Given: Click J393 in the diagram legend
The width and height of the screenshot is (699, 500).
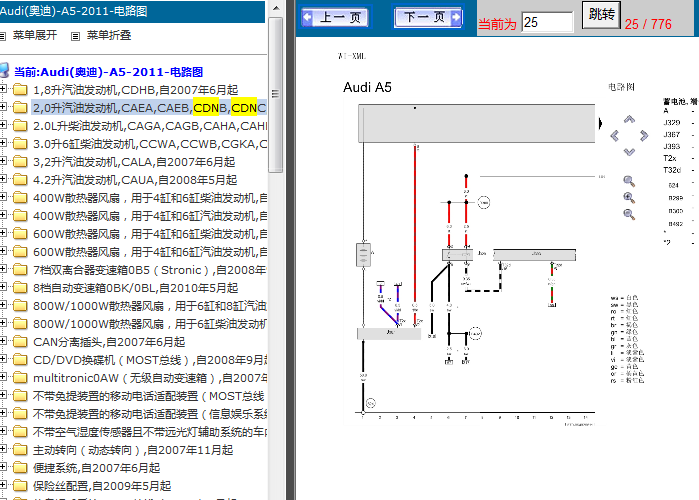Looking at the screenshot, I should [x=671, y=146].
